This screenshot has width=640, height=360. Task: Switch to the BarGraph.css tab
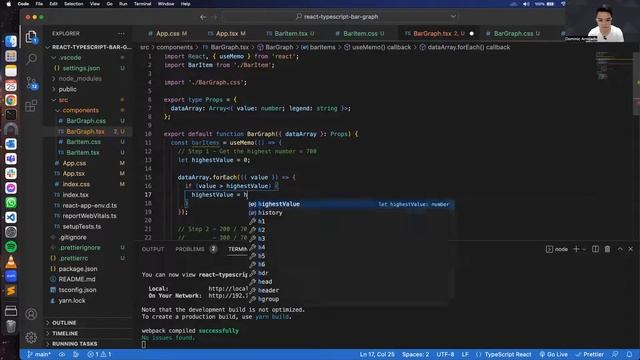coord(513,33)
